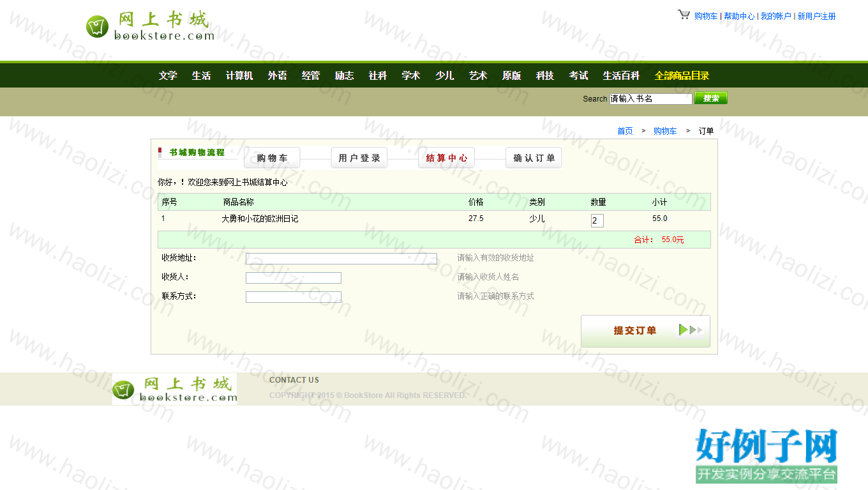Click the 价格 column header
This screenshot has height=490, width=868.
tap(476, 202)
